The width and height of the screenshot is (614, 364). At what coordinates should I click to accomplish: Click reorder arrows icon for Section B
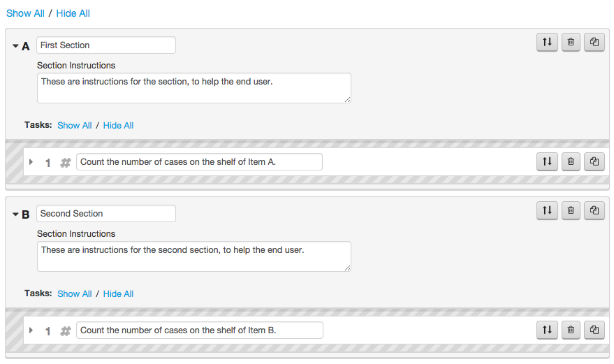click(547, 210)
